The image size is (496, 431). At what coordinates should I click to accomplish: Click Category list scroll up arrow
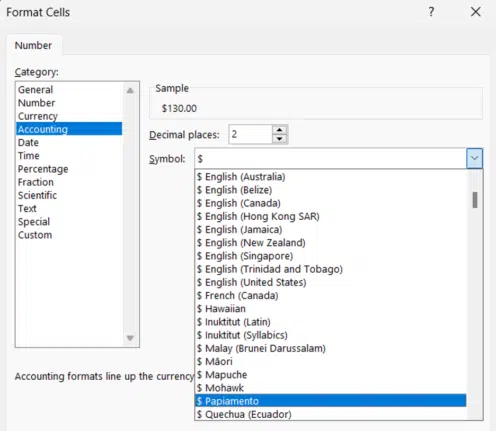point(130,90)
